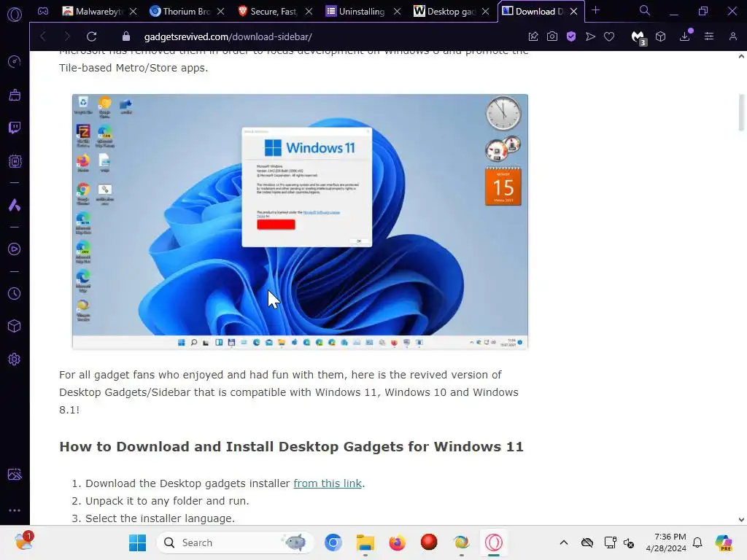Click the edit pencil icon in address bar

point(533,36)
